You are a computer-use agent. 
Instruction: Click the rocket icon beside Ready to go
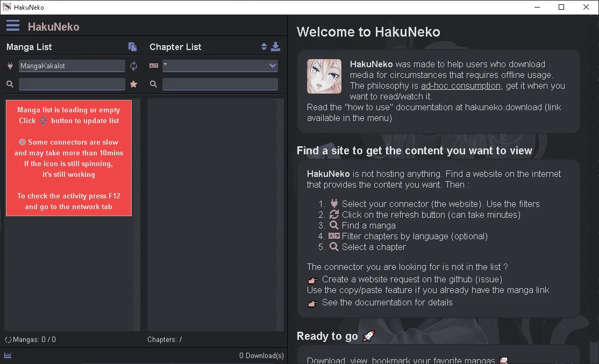pyautogui.click(x=369, y=336)
